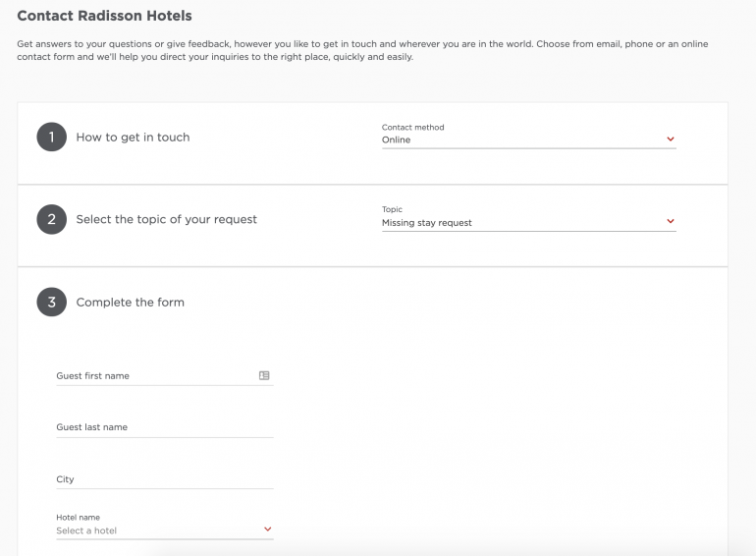Click the 'Contact method' field label
Viewport: 756px width, 556px height.
pos(412,128)
